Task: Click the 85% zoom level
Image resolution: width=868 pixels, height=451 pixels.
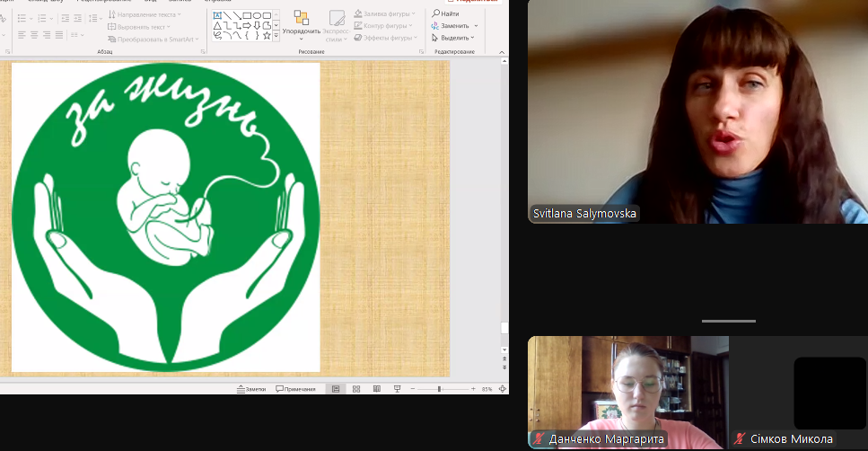Action: click(x=487, y=389)
